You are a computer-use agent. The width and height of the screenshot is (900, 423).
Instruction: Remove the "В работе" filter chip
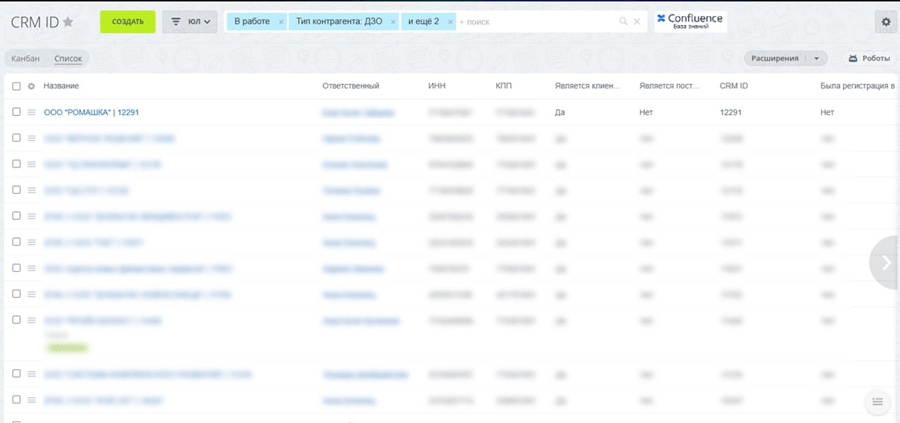280,21
